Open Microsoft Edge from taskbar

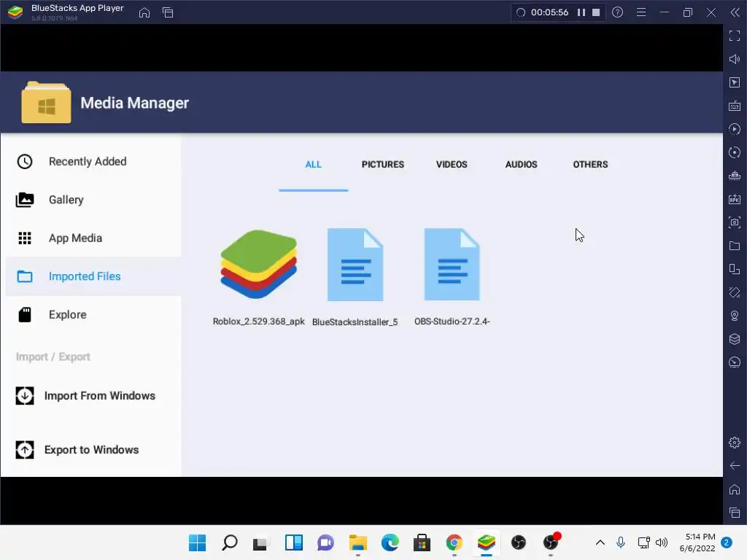(390, 542)
